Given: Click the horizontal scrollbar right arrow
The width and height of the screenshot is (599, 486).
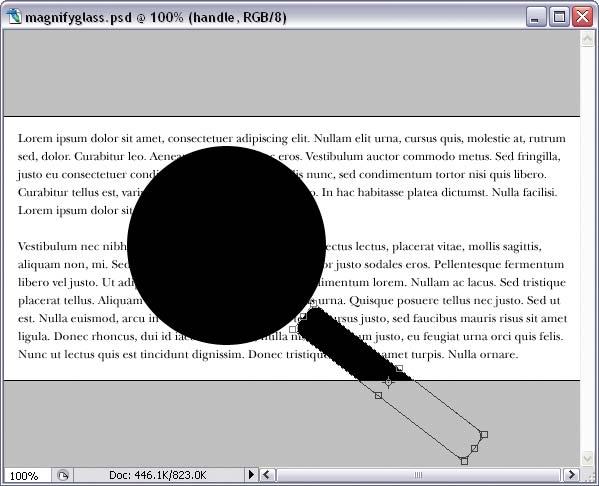Looking at the screenshot, I should tap(571, 475).
